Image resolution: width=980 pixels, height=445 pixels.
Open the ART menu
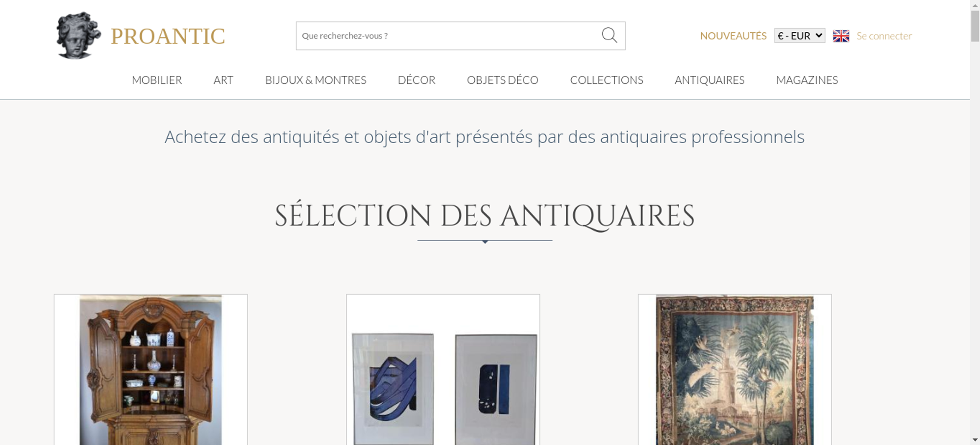point(223,80)
